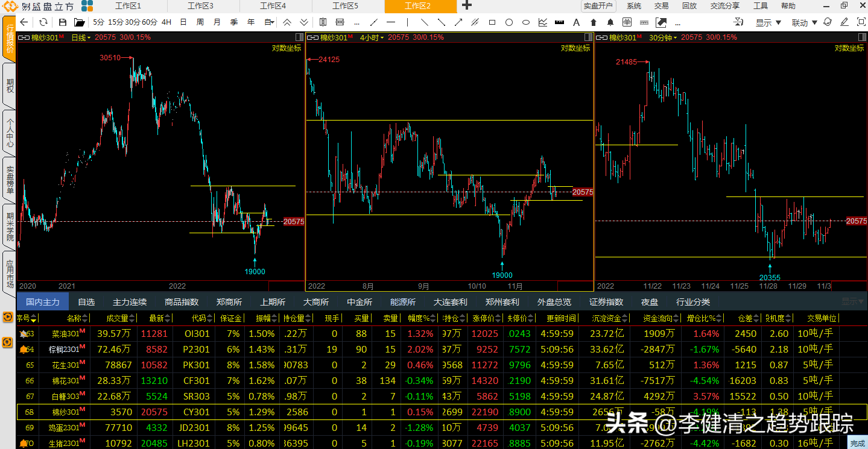
Task: Open the 30分钟 period dropdown
Action: tap(662, 37)
